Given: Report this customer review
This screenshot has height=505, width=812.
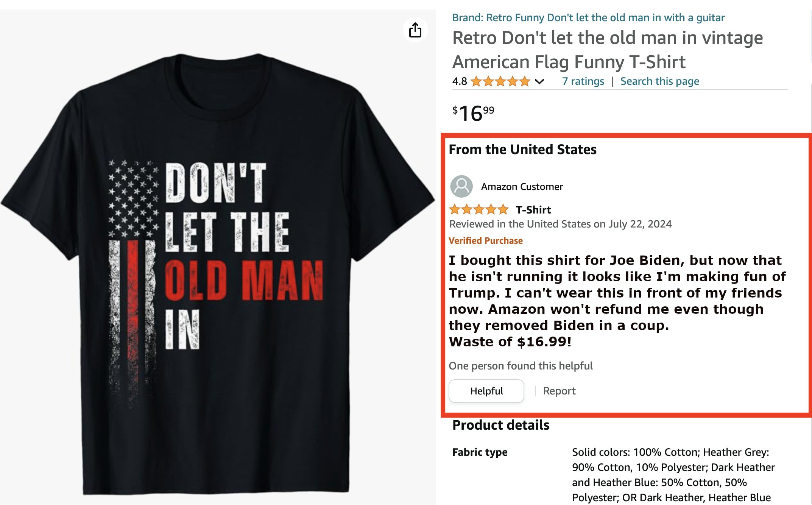Looking at the screenshot, I should pyautogui.click(x=559, y=391).
